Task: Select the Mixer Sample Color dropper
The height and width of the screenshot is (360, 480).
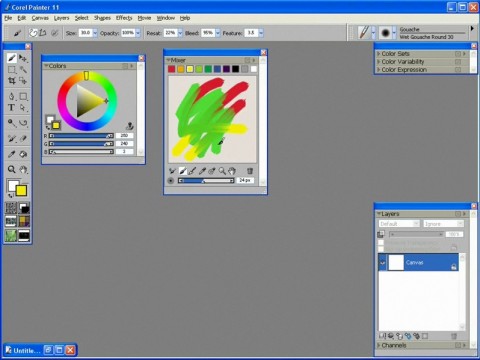Action: [x=202, y=171]
